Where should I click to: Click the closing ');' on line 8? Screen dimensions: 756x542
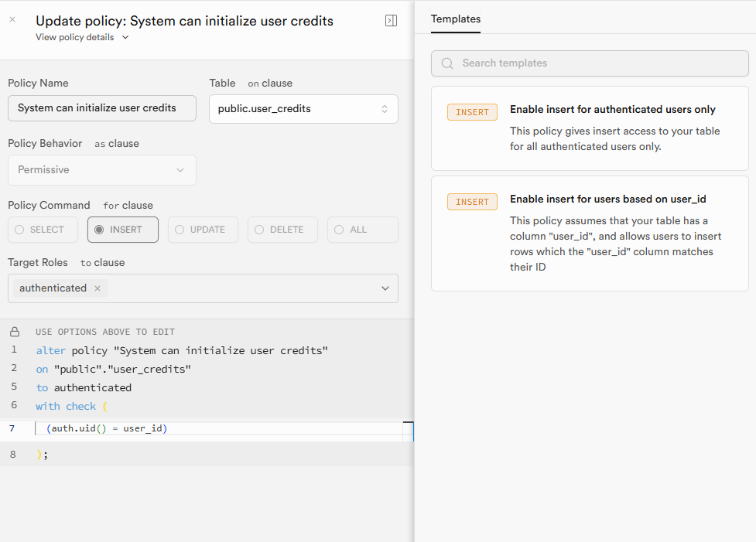click(42, 455)
